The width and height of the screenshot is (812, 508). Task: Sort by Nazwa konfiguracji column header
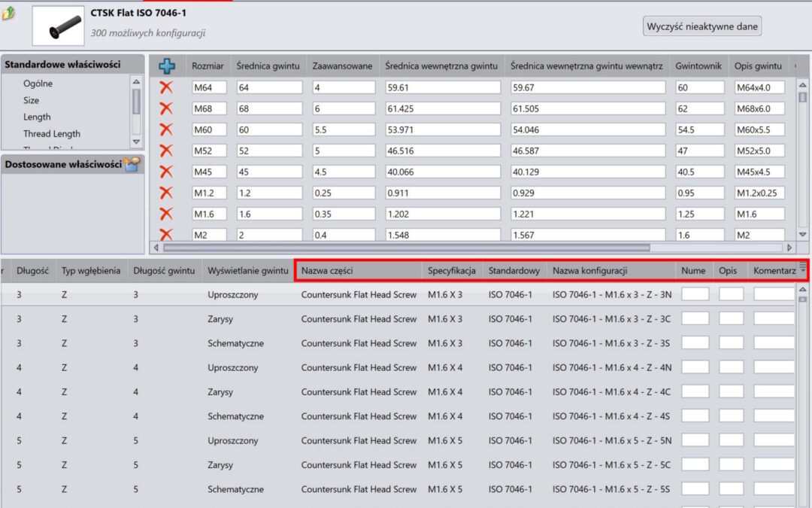click(589, 270)
